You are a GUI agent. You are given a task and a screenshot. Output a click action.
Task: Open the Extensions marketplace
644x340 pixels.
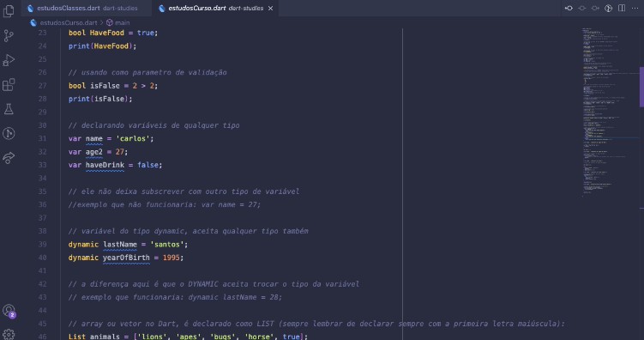click(9, 85)
